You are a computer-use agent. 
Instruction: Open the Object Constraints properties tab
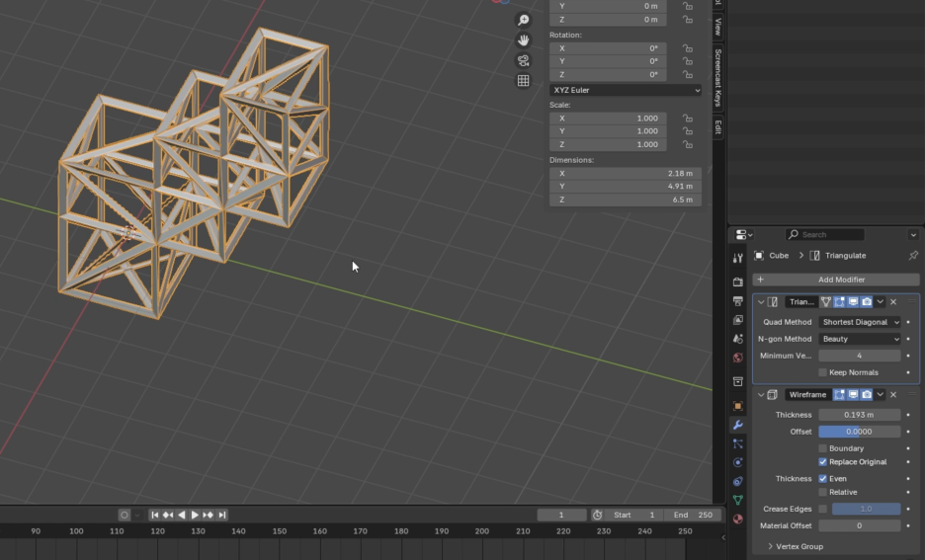[738, 481]
